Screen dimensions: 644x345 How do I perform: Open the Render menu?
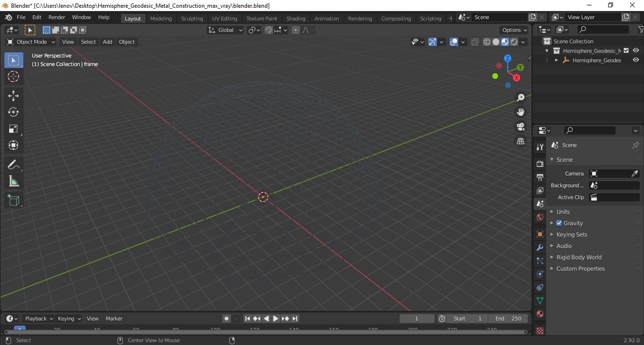pos(57,17)
